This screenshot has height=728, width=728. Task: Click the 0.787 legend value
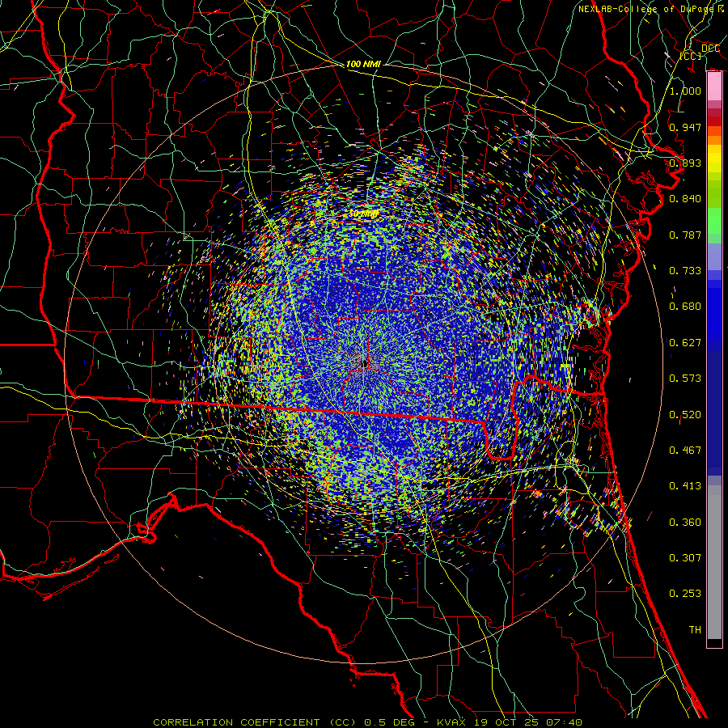click(685, 235)
